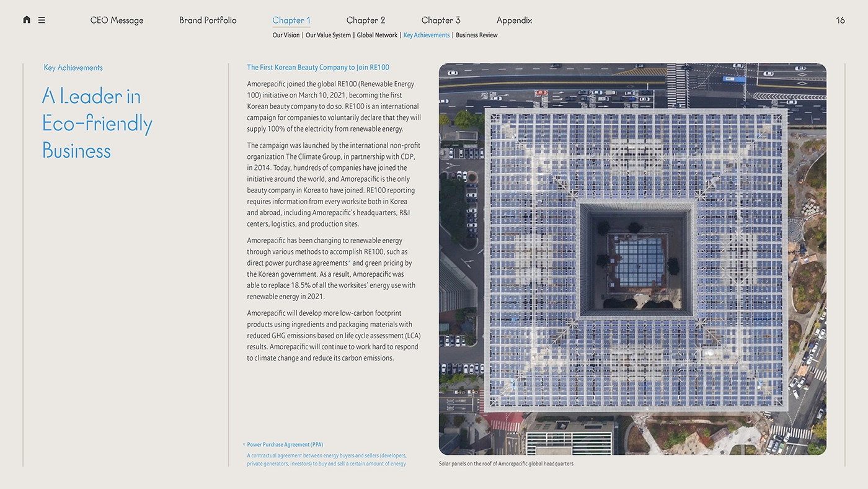Click the Power Purchase Agreement (PPA) footnote
The width and height of the screenshot is (868, 489).
285,445
